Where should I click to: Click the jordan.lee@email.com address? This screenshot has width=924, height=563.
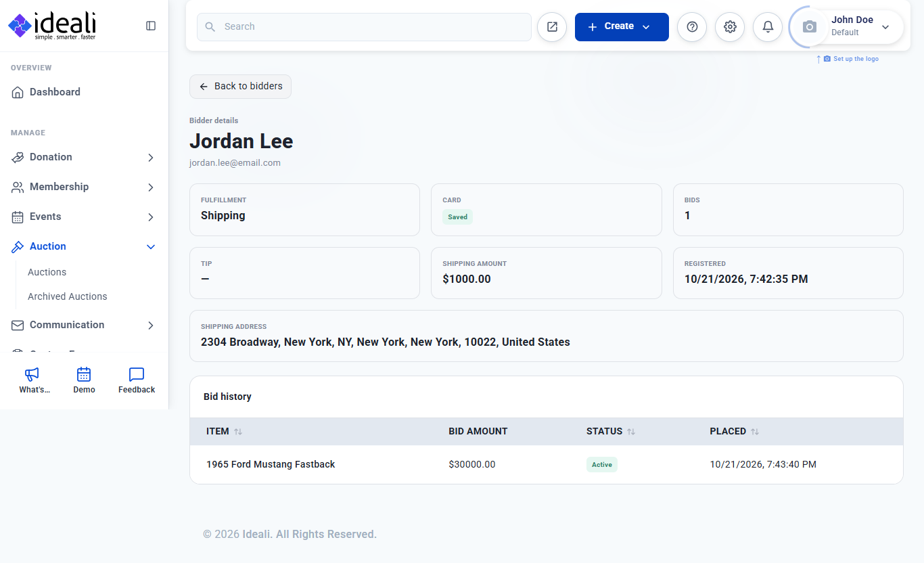pos(235,163)
